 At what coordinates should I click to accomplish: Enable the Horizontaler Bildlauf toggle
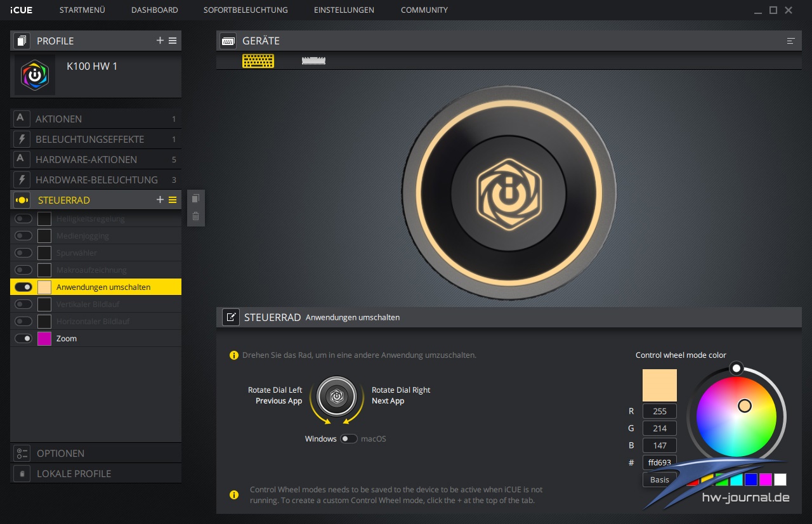[23, 322]
